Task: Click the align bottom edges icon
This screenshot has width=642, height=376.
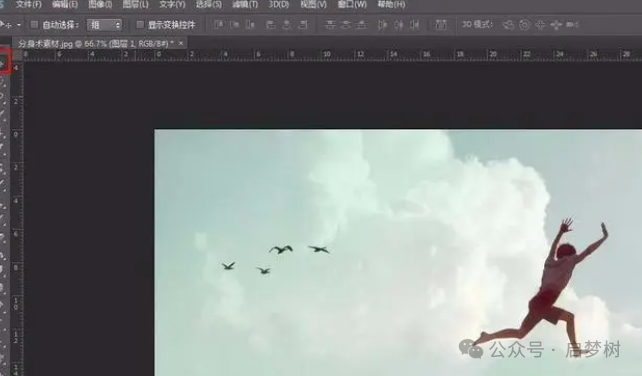Action: pyautogui.click(x=250, y=25)
